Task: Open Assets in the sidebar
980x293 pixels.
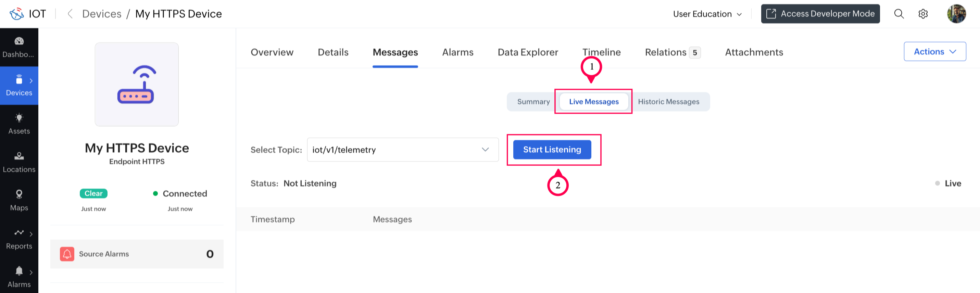Action: (19, 124)
